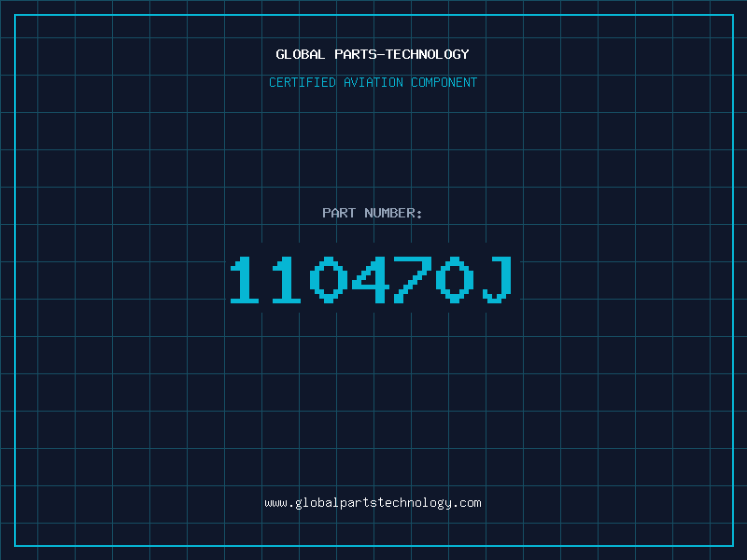This screenshot has height=560, width=747.
Task: Select the CERTIFIED AVIATION COMPONENT subtitle
Action: click(373, 82)
